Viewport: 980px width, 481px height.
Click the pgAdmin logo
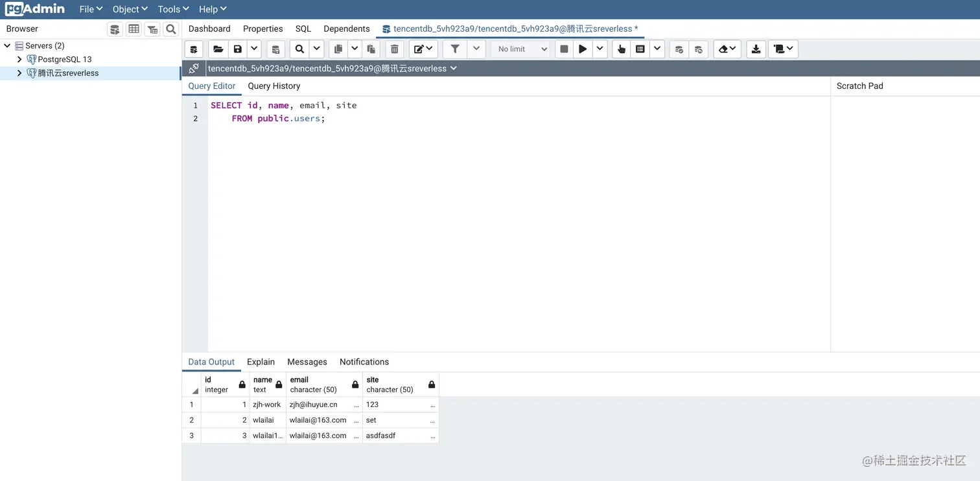click(x=35, y=9)
